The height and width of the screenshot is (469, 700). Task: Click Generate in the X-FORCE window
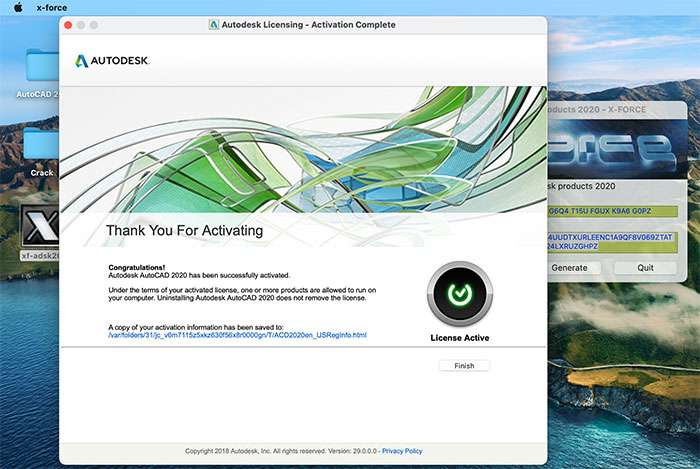(x=571, y=267)
